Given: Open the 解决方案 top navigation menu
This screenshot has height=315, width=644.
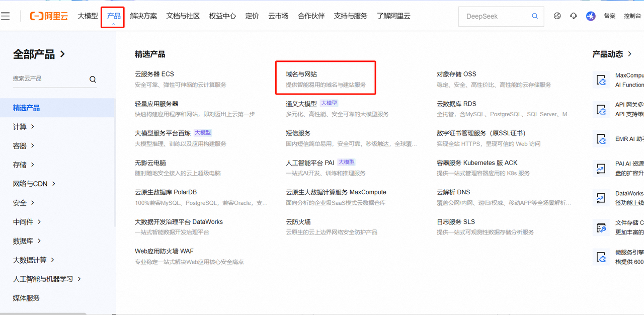Looking at the screenshot, I should point(143,16).
